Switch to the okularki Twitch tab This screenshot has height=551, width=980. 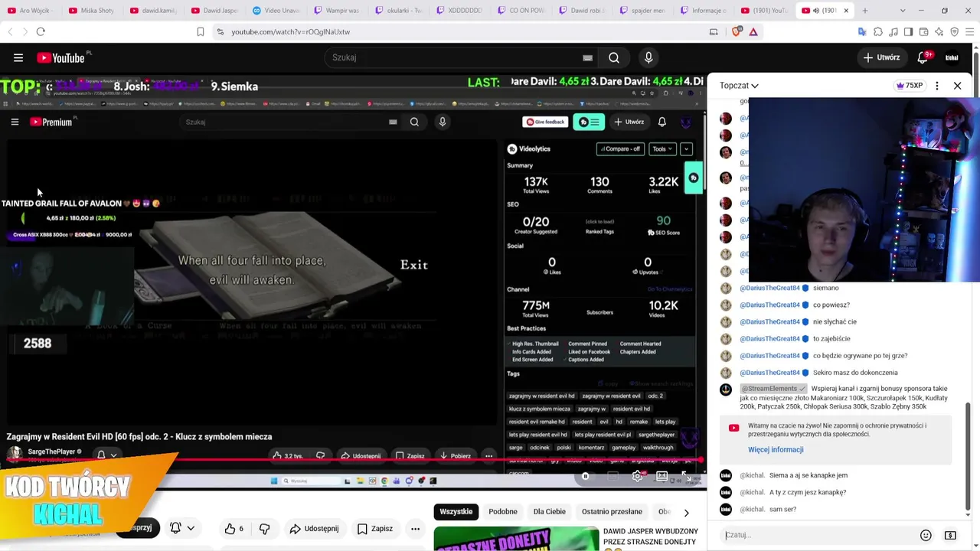[x=398, y=11]
